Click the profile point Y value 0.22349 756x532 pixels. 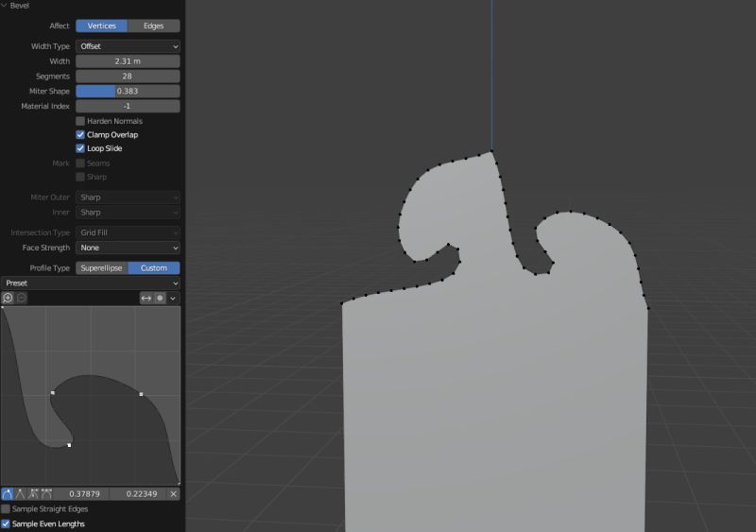[140, 494]
